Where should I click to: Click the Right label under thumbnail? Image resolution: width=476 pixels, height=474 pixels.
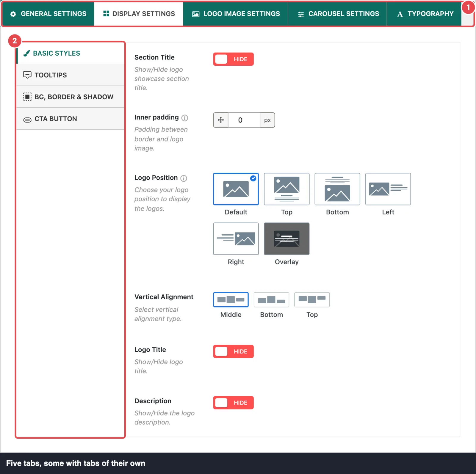pos(236,262)
